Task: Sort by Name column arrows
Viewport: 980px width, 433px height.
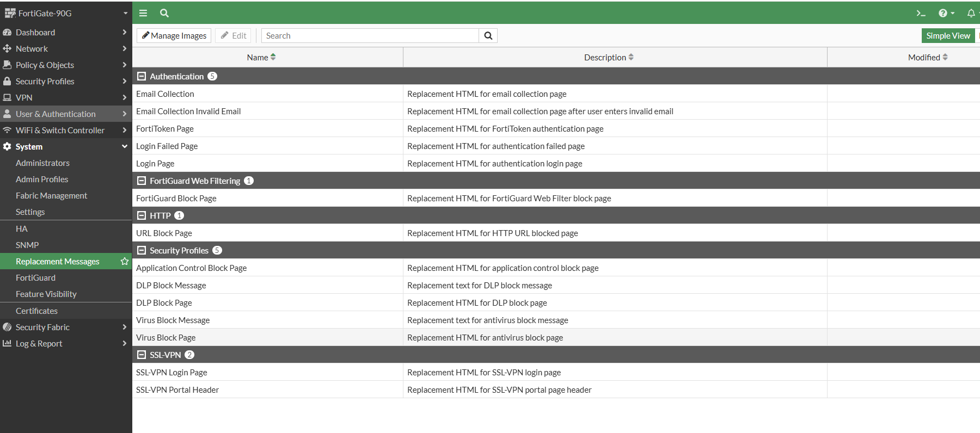Action: 273,57
